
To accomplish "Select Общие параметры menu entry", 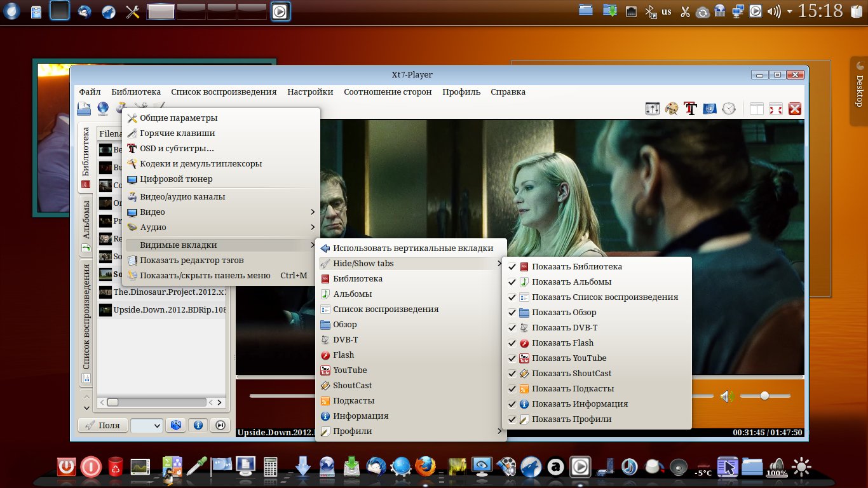I will [220, 118].
